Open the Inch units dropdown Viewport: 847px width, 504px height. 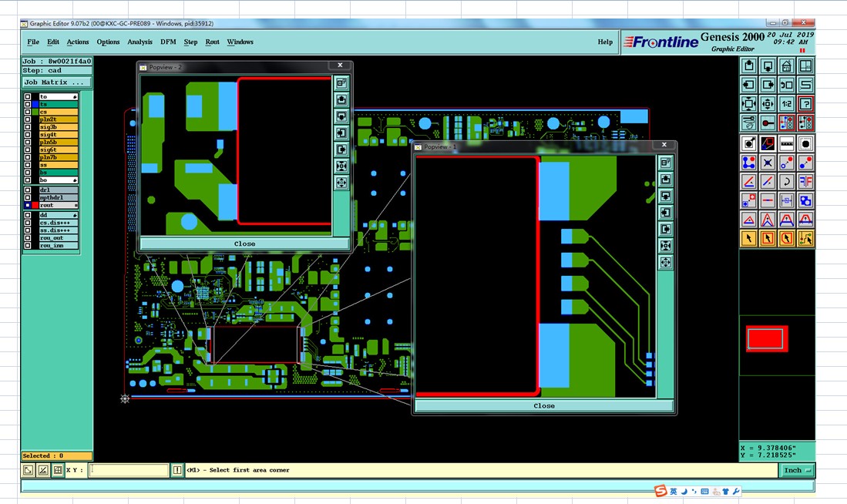click(x=798, y=471)
